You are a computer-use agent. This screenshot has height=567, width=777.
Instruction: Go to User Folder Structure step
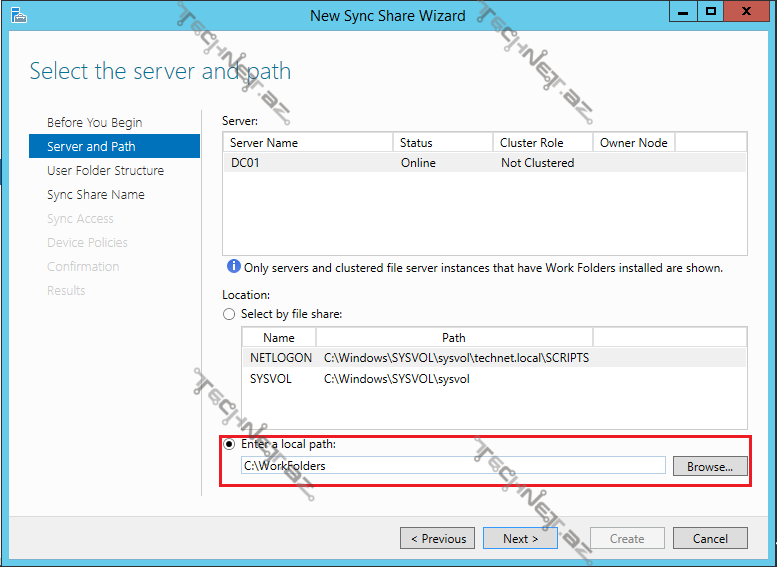[x=105, y=170]
